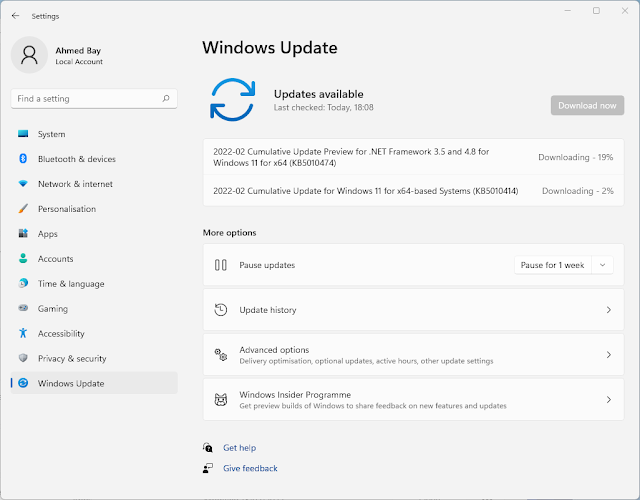Open Time & language settings
The height and width of the screenshot is (500, 640).
point(94,283)
